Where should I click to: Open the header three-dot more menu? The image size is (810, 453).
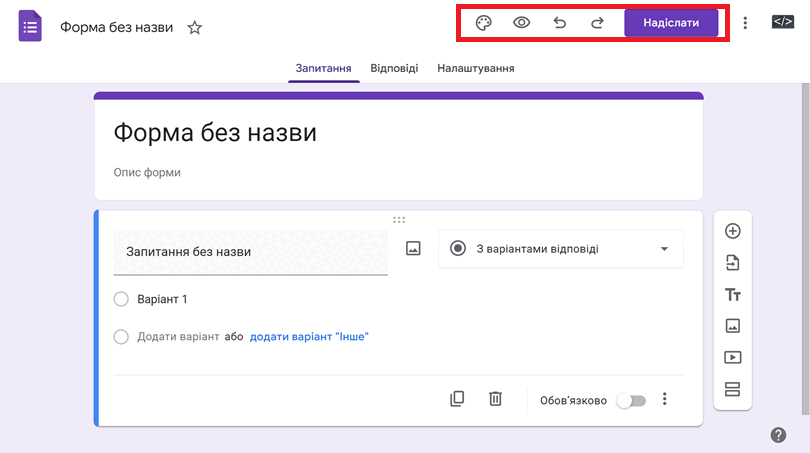coord(745,23)
